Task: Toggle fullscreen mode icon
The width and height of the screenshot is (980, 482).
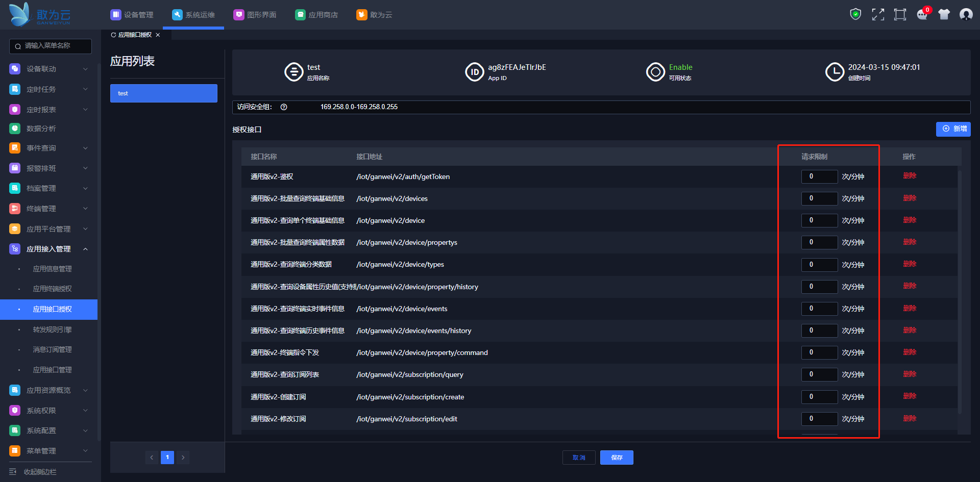Action: click(878, 14)
